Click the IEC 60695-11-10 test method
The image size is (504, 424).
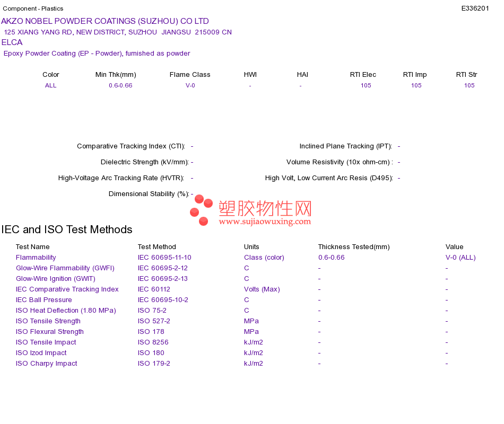coord(164,257)
